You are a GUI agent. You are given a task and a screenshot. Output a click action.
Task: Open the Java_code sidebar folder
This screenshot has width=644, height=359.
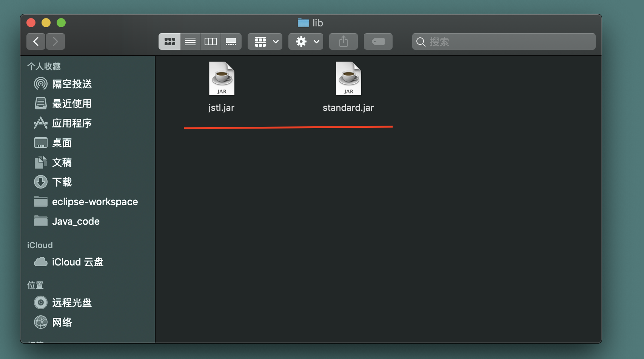coord(75,221)
